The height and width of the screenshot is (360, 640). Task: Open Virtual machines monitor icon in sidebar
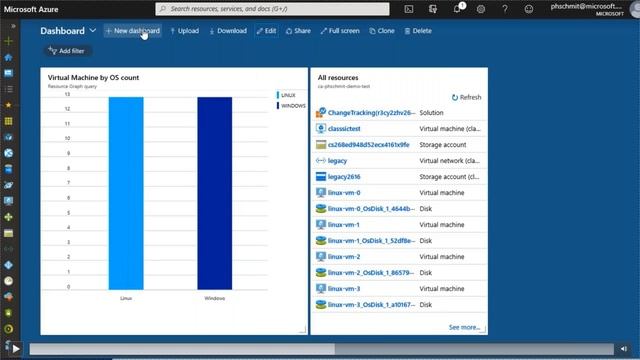click(8, 201)
